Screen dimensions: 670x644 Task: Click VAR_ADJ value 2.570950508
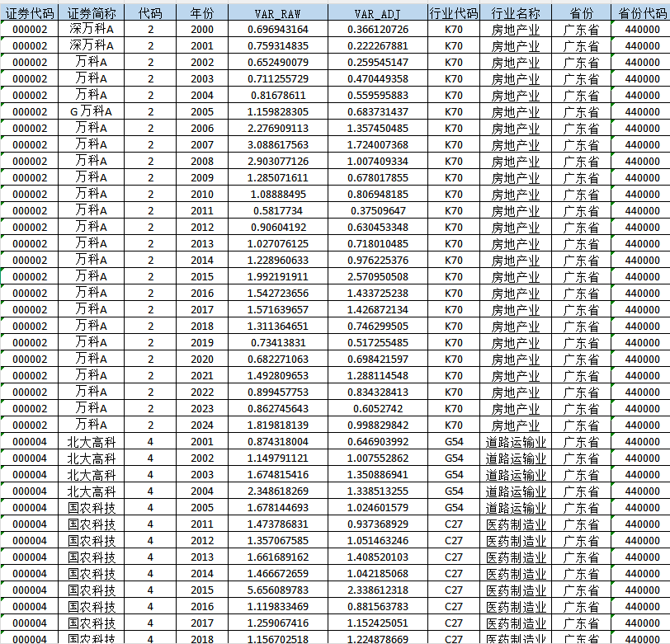point(377,277)
